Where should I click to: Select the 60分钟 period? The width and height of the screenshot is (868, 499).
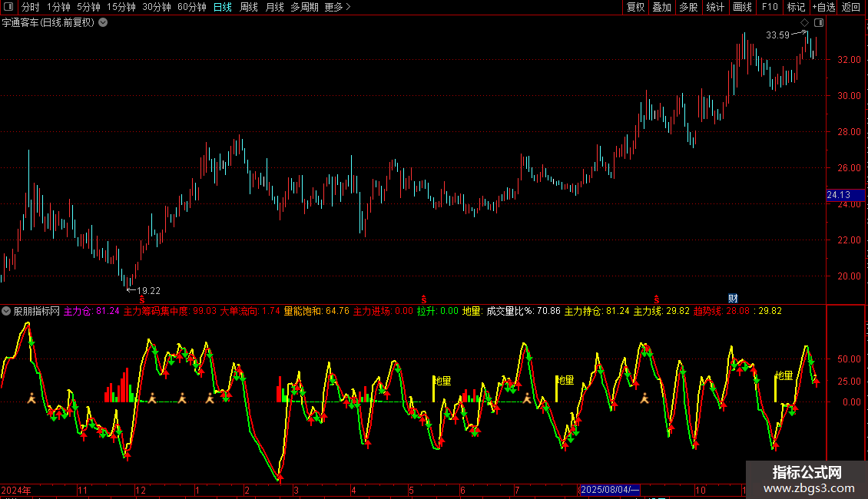(x=192, y=7)
